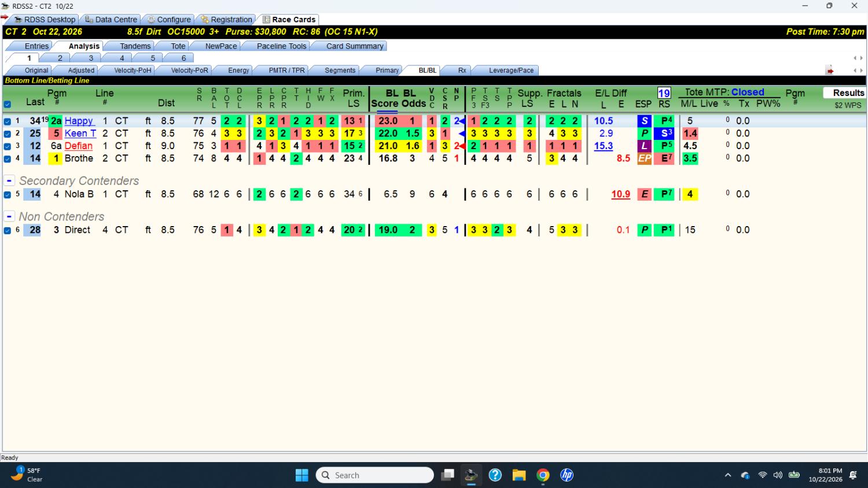Select the Brothe horse name cell
The height and width of the screenshot is (488, 868).
coord(79,158)
